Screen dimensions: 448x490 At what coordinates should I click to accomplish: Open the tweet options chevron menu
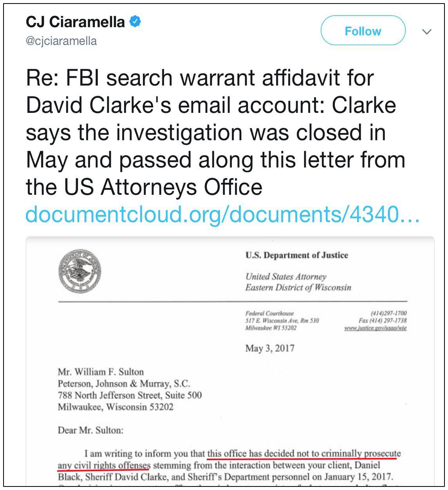(427, 31)
